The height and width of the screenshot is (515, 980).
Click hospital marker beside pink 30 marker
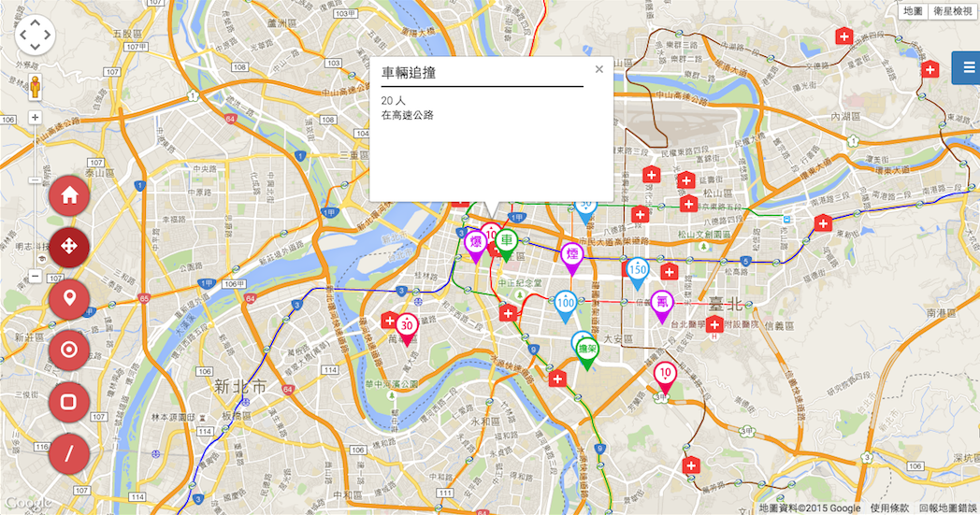pos(389,322)
